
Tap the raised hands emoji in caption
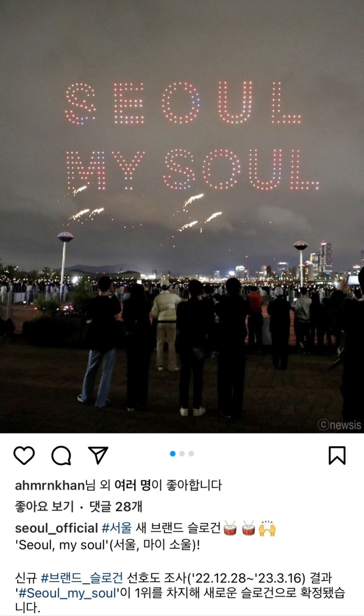pyautogui.click(x=267, y=528)
